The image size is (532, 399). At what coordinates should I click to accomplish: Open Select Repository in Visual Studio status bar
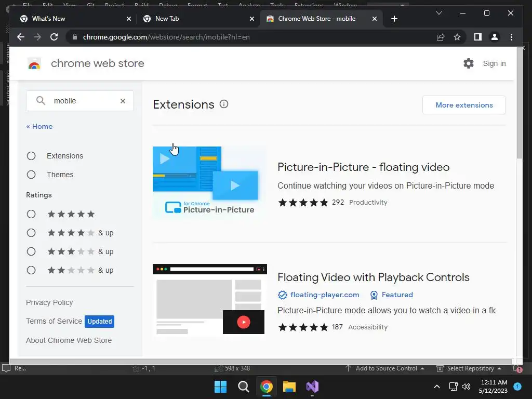[469, 368]
